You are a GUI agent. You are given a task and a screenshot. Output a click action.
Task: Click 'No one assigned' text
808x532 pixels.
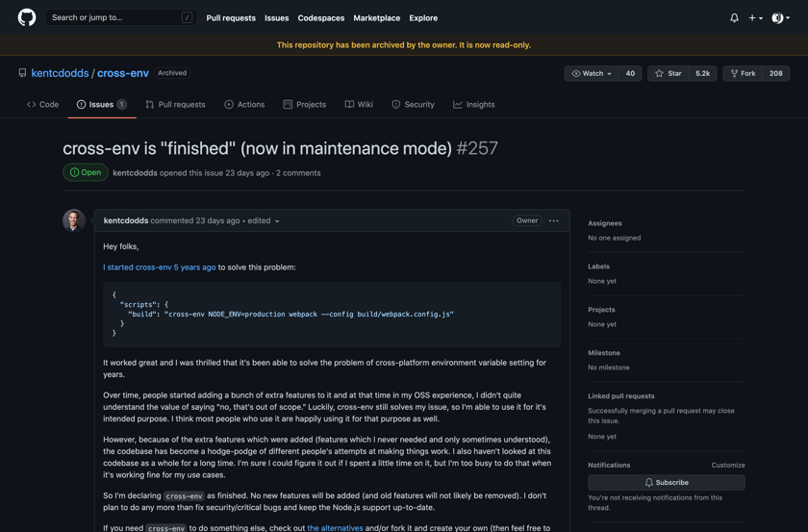pos(615,239)
